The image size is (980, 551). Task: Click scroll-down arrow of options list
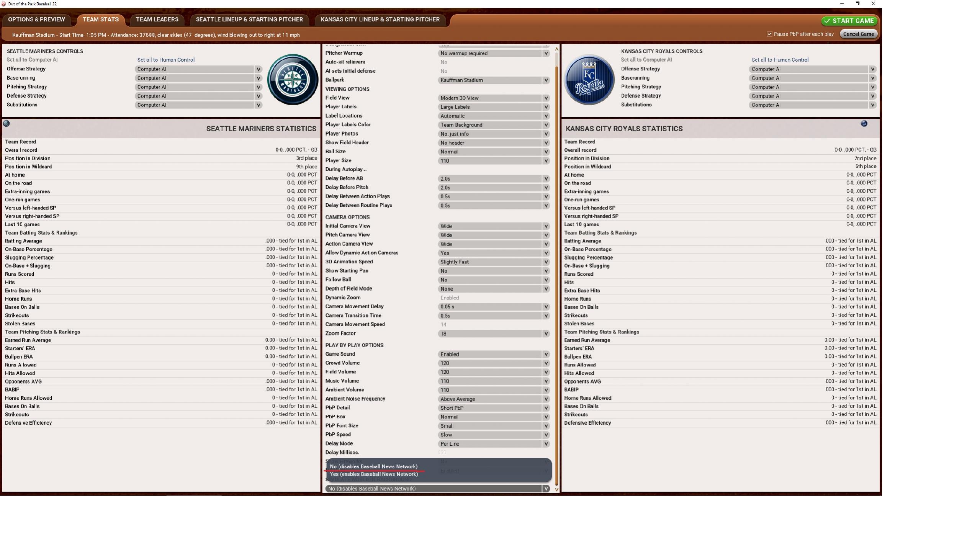[x=556, y=489]
